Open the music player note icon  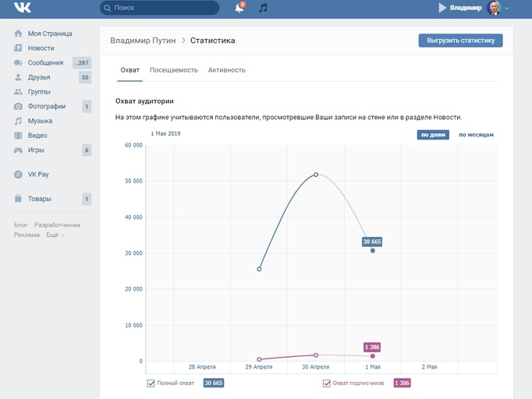(x=263, y=8)
